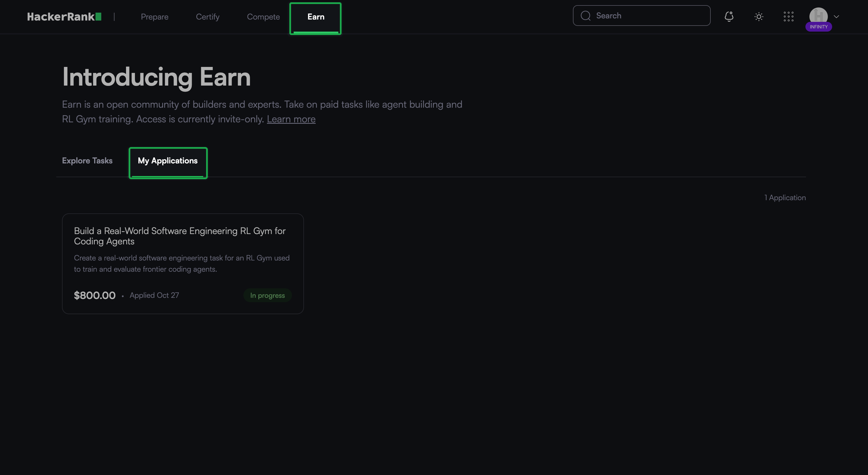Viewport: 868px width, 475px height.
Task: Click the INFINITY badge under the avatar
Action: (x=818, y=27)
